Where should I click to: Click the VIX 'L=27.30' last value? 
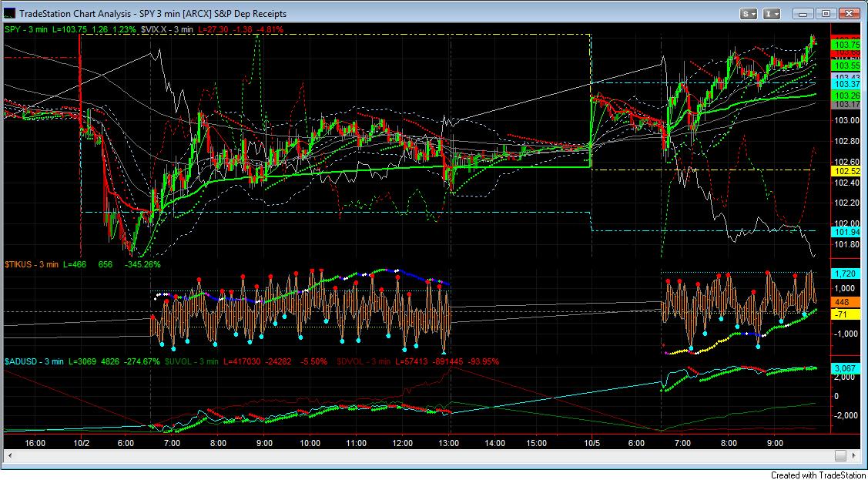coord(212,30)
